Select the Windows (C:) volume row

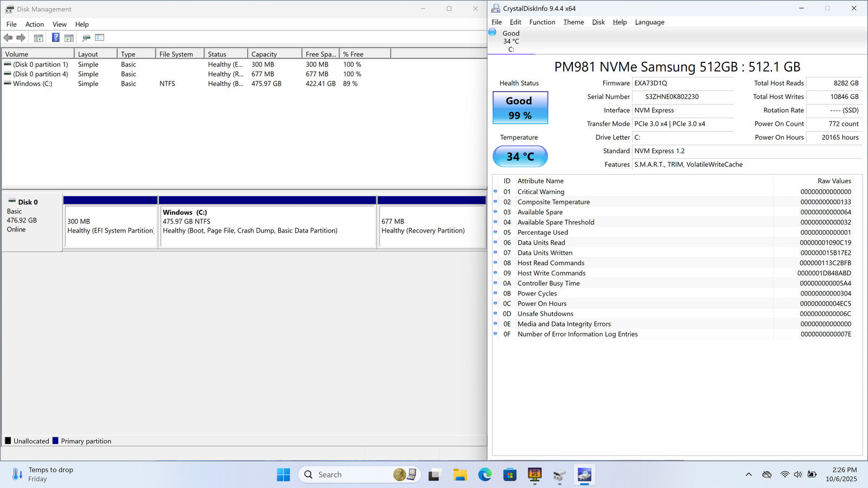(33, 84)
